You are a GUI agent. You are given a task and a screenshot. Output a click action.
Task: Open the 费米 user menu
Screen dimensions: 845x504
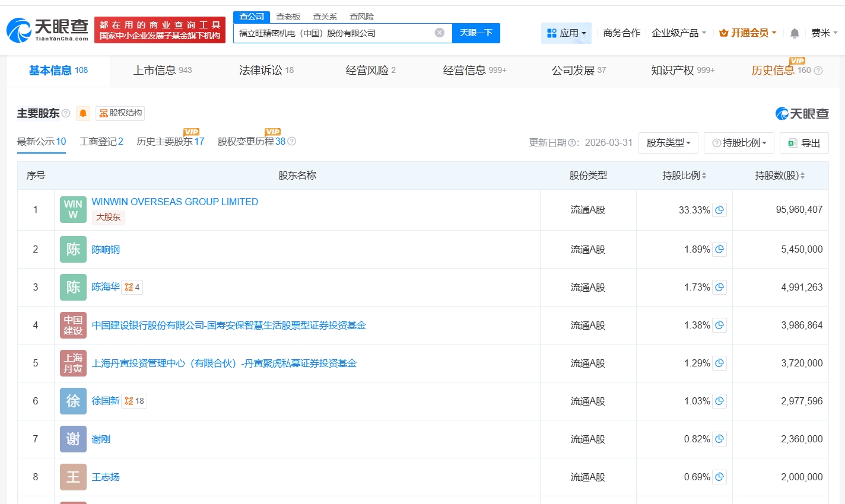click(x=824, y=33)
